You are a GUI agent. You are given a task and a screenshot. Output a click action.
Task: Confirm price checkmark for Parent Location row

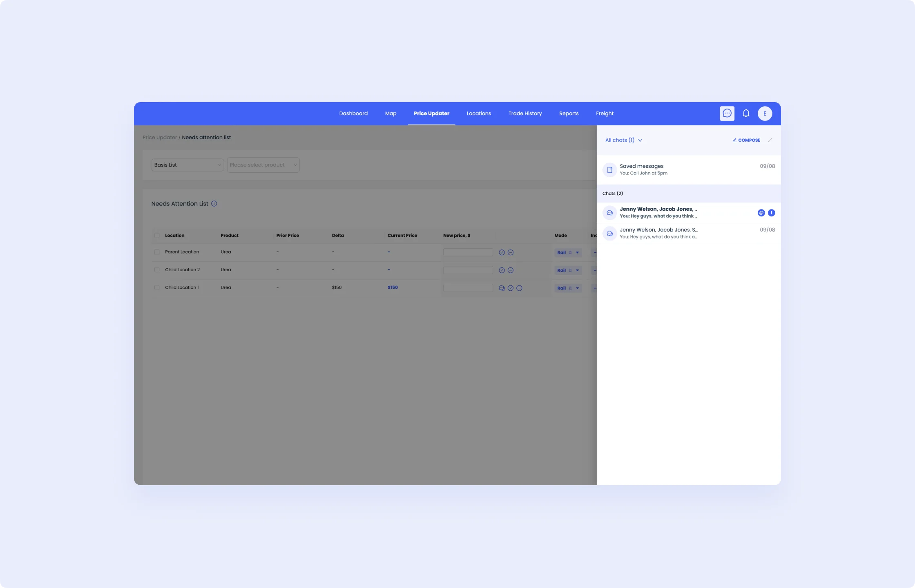coord(502,253)
